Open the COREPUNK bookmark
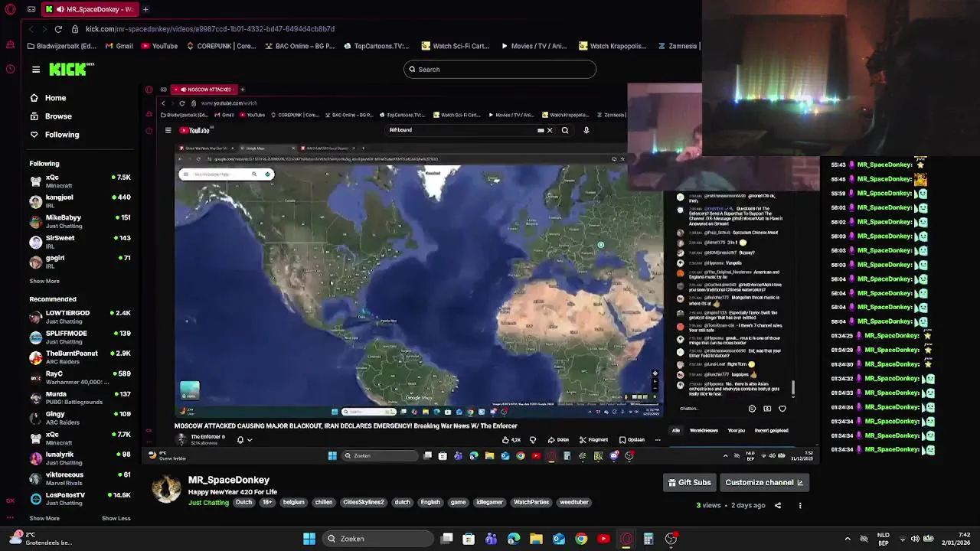This screenshot has height=551, width=980. 220,46
